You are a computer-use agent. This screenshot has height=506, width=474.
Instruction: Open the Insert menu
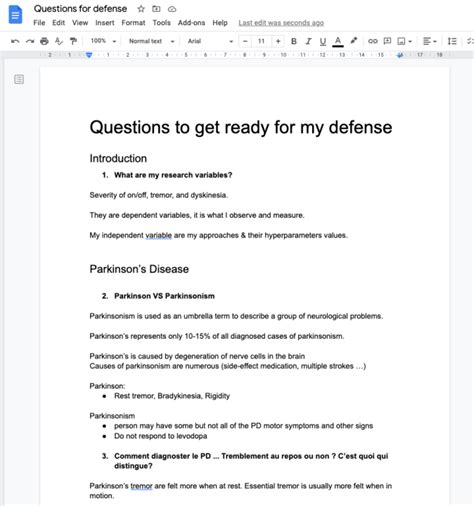pos(105,23)
